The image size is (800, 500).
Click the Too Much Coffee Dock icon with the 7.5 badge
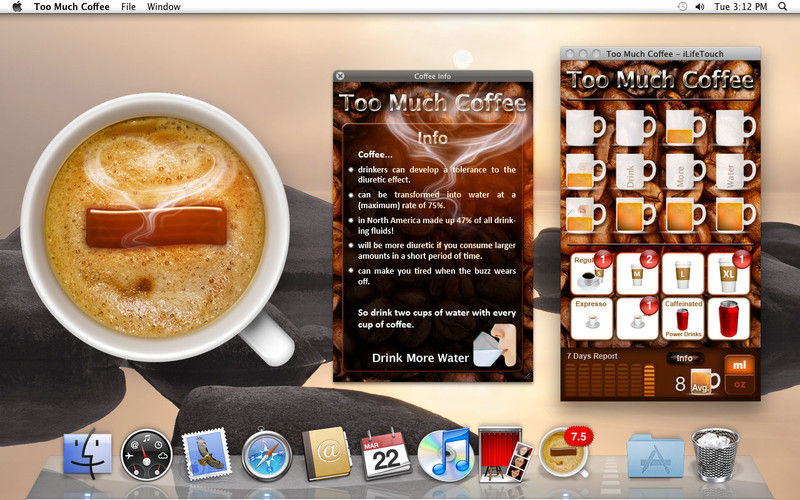pos(565,452)
